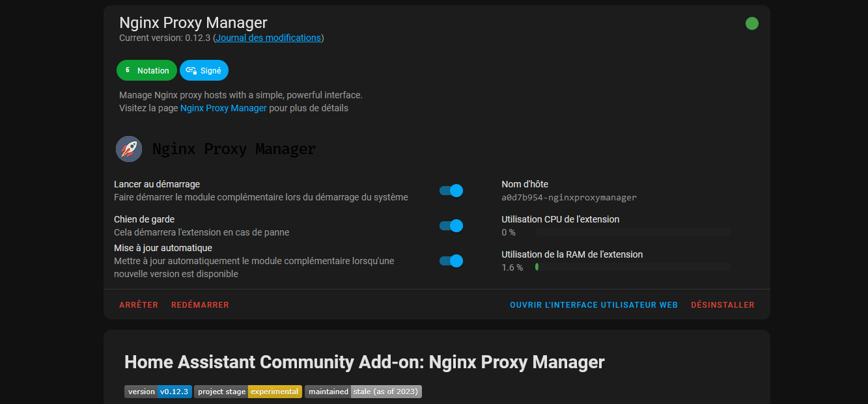Click the project stage experimental badge
The height and width of the screenshot is (404, 868).
click(248, 392)
